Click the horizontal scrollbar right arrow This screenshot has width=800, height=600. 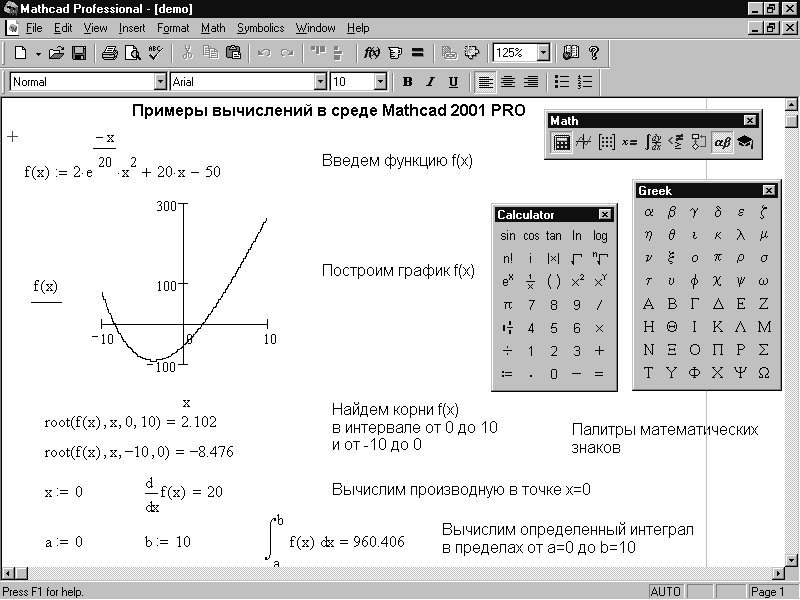[778, 573]
